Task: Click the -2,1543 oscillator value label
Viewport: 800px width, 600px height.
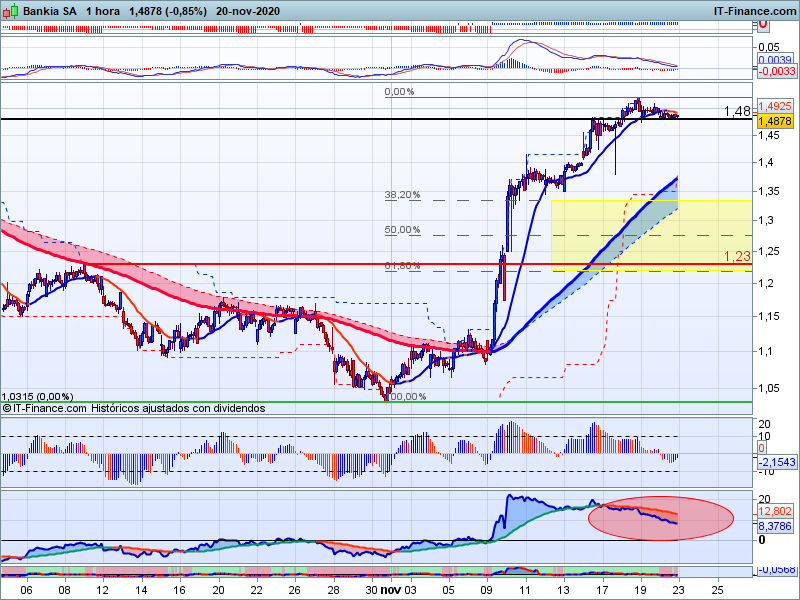Action: 777,462
